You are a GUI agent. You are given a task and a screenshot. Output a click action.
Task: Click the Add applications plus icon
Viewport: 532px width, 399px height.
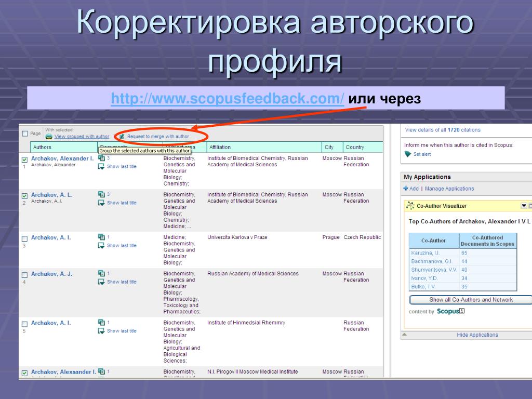tap(406, 188)
